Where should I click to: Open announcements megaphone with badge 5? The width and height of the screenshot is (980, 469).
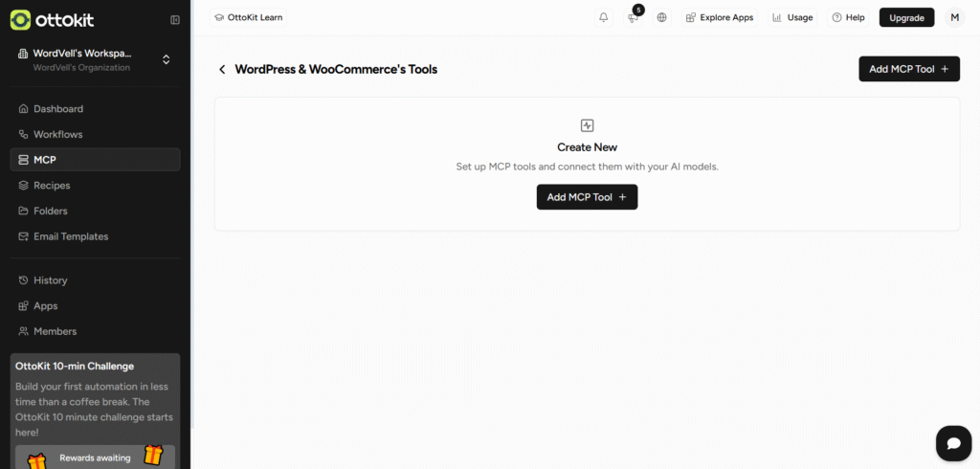coord(634,17)
